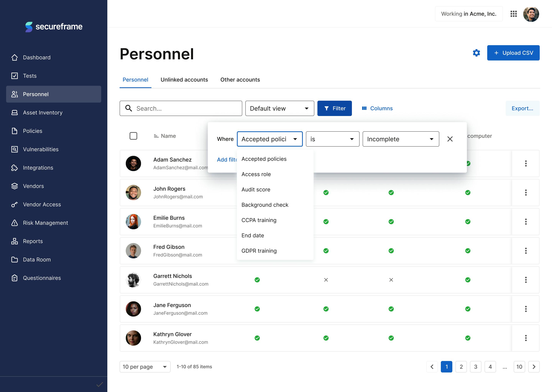Expand the 10 per page selector

click(145, 367)
